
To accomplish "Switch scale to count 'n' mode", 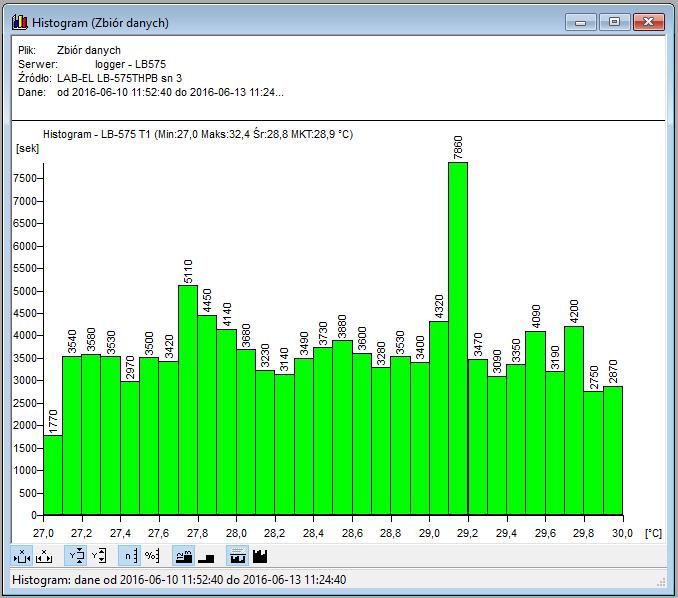I will (130, 556).
